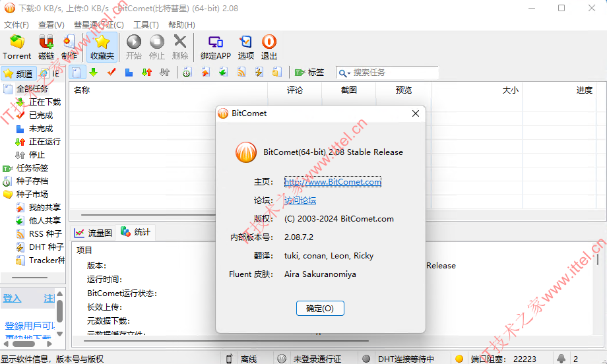Select the green-red arrows running filter icon
607x364 pixels.
[x=146, y=73]
